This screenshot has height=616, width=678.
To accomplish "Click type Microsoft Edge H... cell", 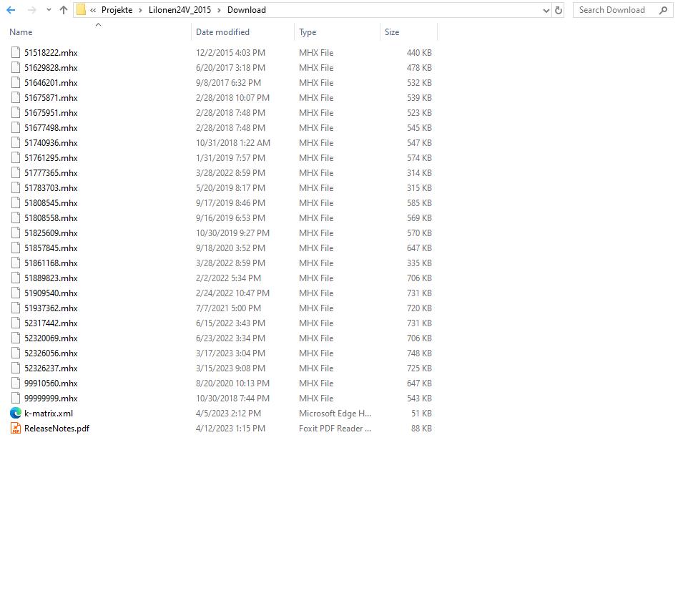I will (335, 413).
